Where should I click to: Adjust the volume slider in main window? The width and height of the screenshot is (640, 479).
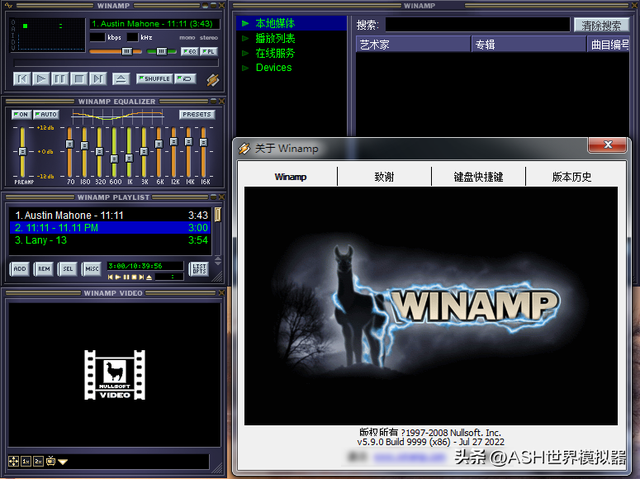click(116, 51)
